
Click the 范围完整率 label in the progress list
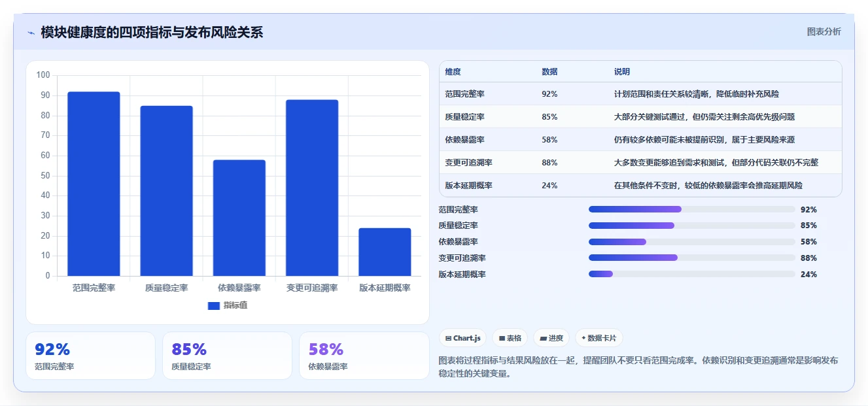point(459,209)
